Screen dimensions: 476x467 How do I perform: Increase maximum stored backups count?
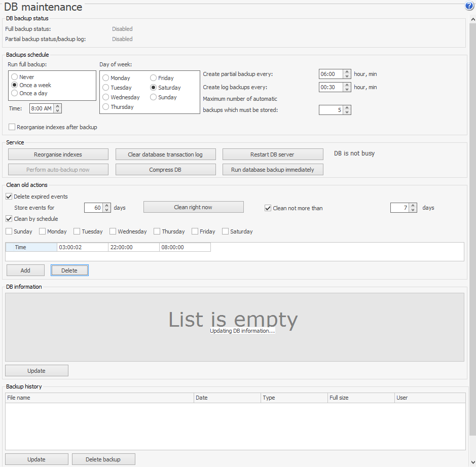pyautogui.click(x=347, y=108)
